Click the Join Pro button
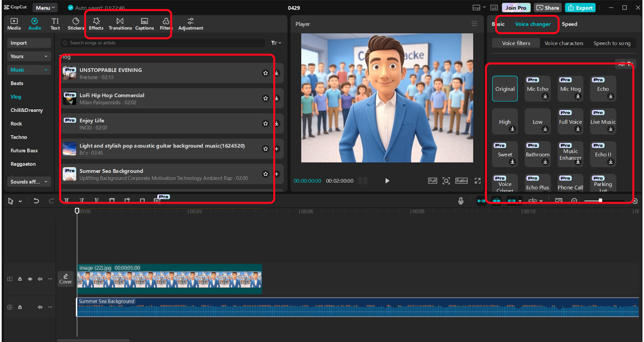 516,8
